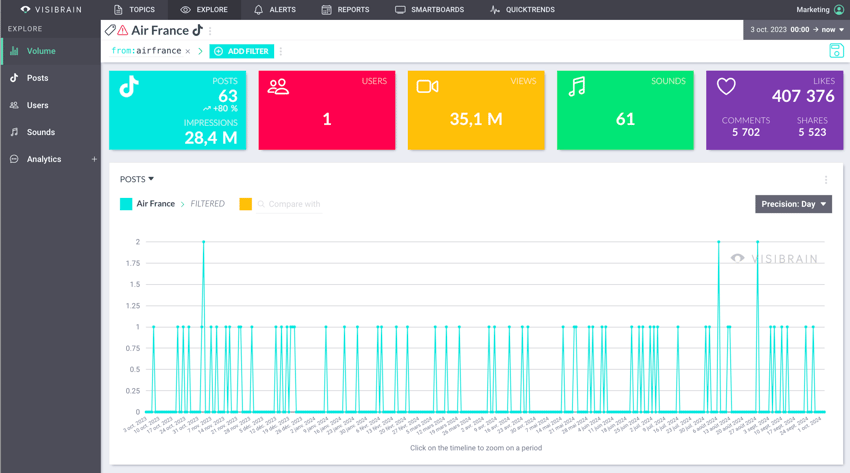
Task: Open the chart panel three-dot menu
Action: coord(826,180)
